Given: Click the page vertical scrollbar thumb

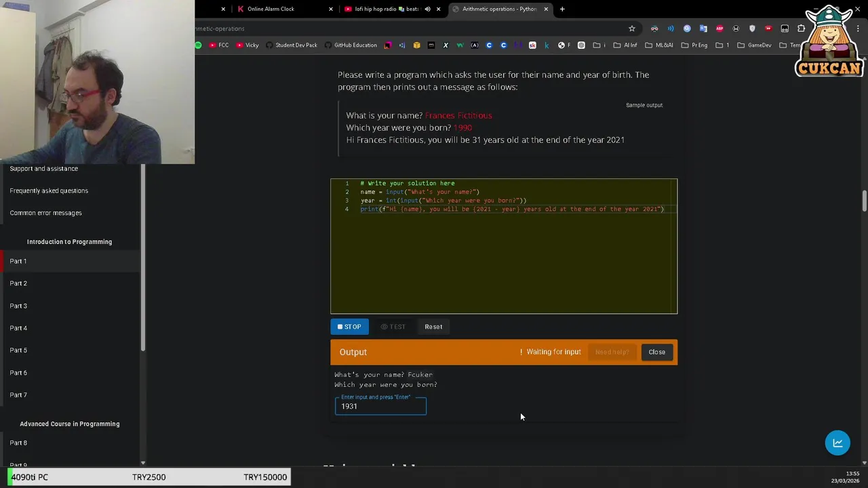Looking at the screenshot, I should coord(864,202).
